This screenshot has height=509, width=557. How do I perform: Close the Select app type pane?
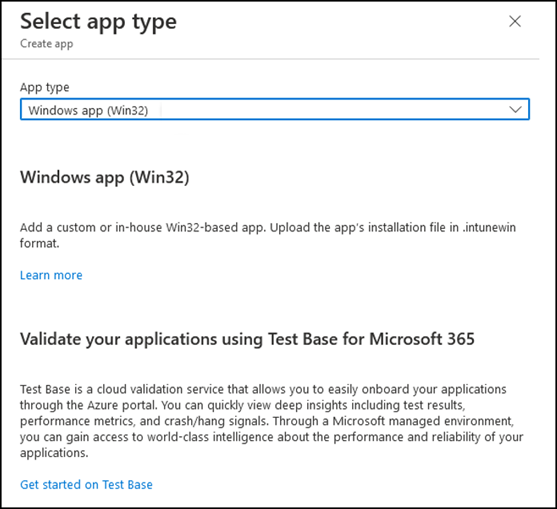[515, 21]
